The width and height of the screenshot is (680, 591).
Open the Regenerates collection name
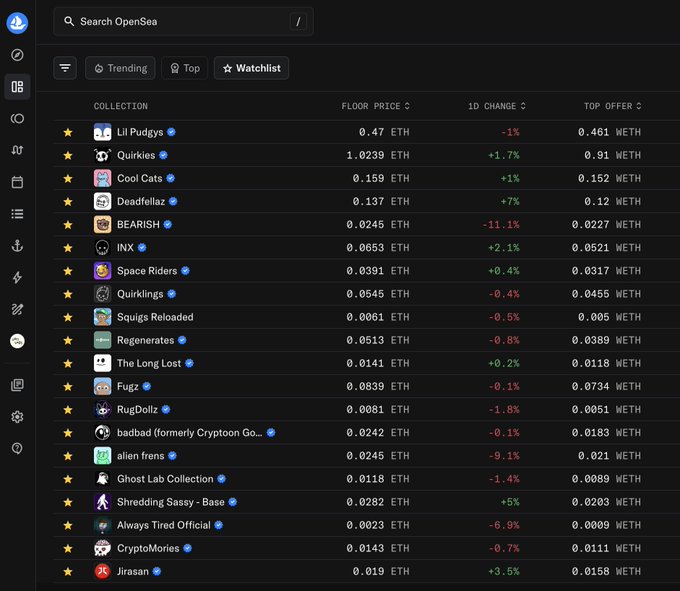tap(145, 340)
